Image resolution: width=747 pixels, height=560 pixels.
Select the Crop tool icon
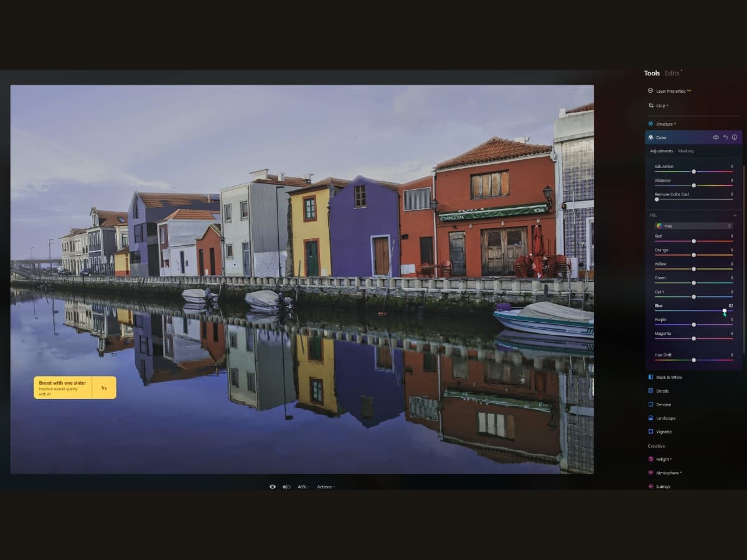(x=651, y=106)
